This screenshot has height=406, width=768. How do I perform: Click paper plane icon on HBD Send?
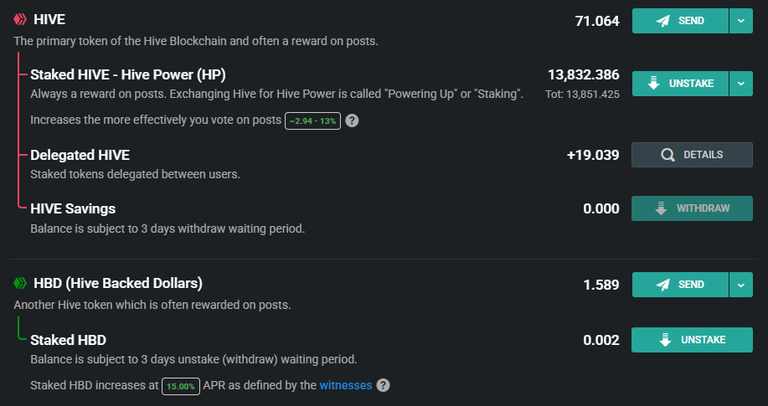tap(663, 285)
